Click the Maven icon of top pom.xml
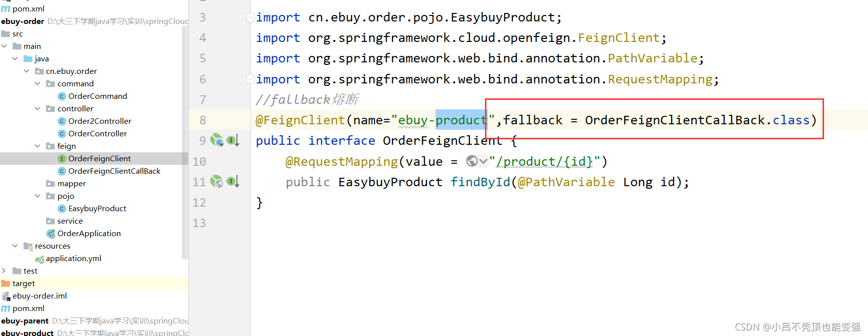 5,9
